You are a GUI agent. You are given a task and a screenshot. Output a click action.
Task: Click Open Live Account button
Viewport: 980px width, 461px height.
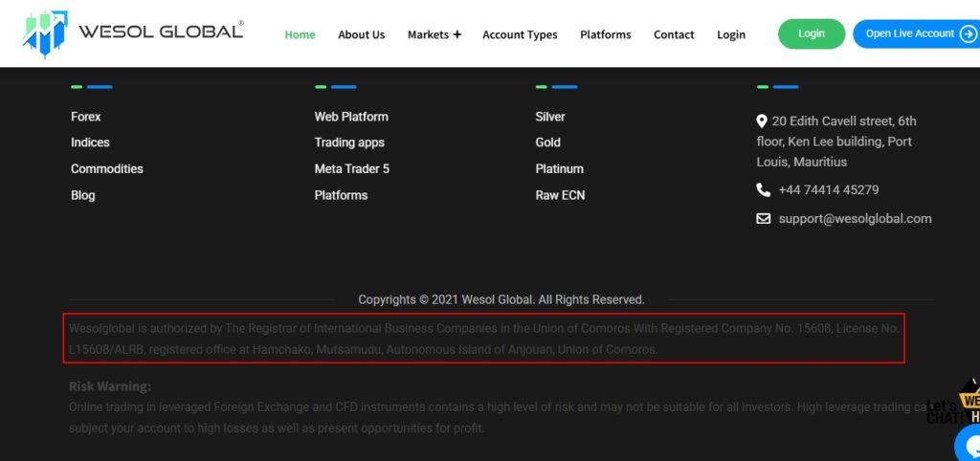(x=916, y=33)
